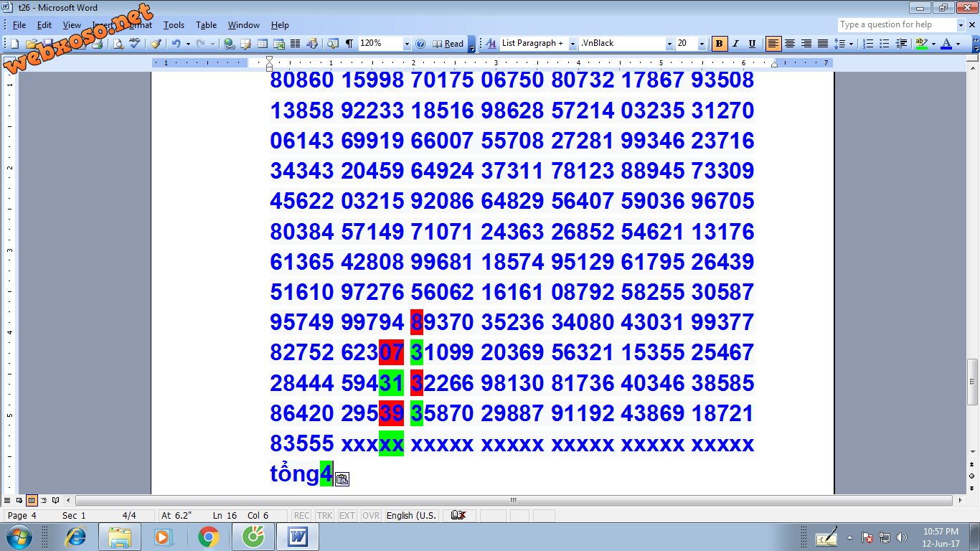The width and height of the screenshot is (980, 551).
Task: Toggle Show/Hide paragraph marks
Action: (x=349, y=44)
